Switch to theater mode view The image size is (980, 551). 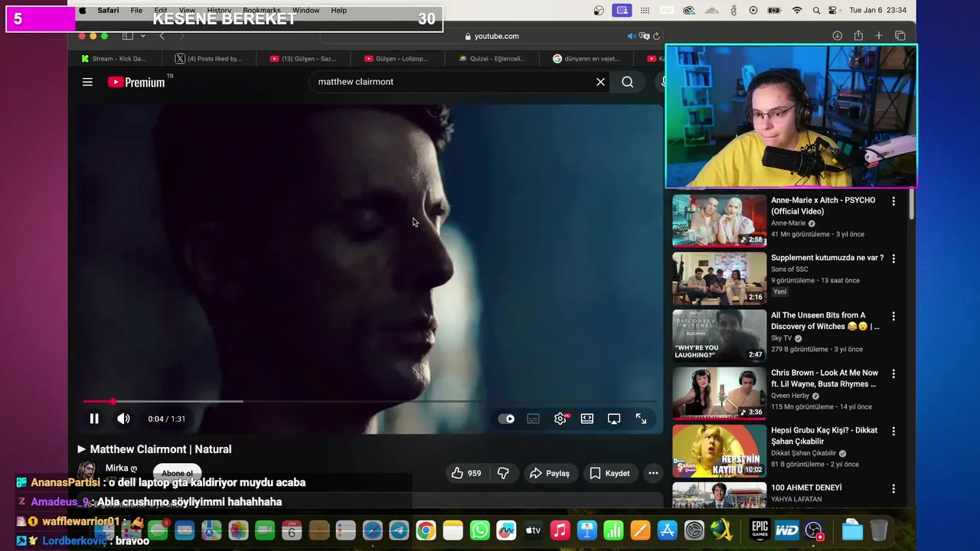point(587,419)
